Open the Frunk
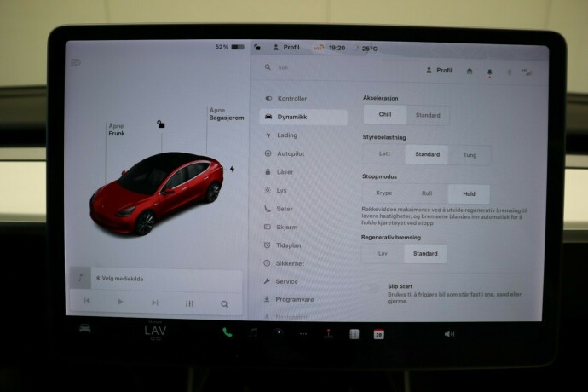The image size is (588, 392). point(117,130)
